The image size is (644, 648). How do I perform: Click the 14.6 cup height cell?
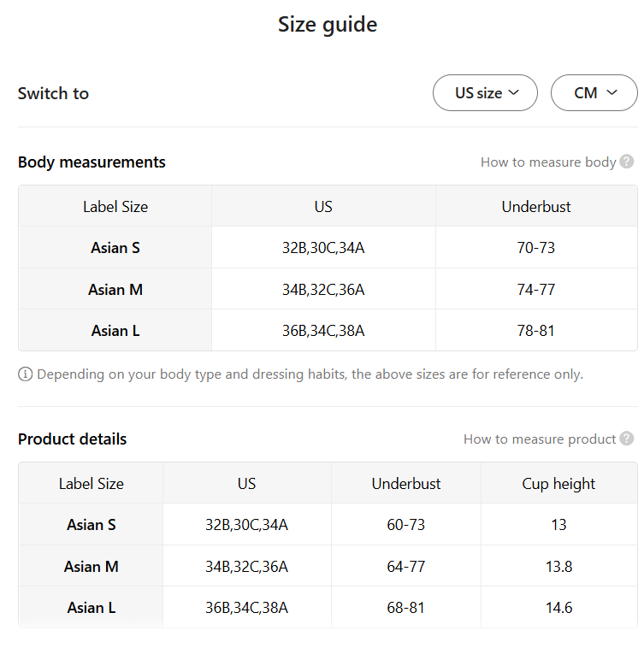point(558,608)
